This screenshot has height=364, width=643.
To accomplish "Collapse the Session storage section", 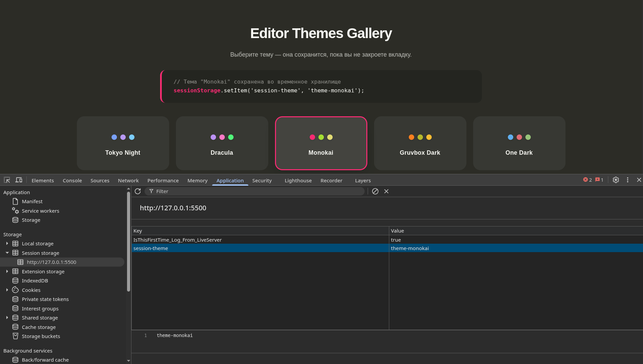I will coord(7,253).
